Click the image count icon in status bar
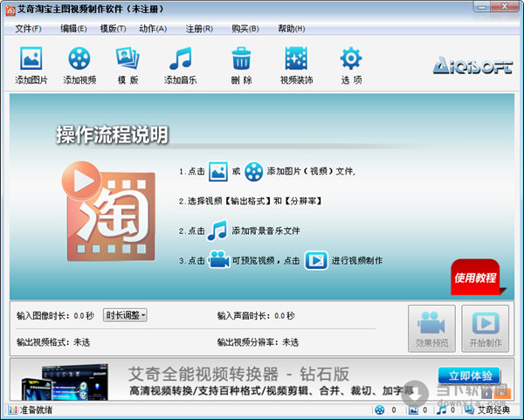Viewport: 524px width, 420px height. [x=413, y=410]
